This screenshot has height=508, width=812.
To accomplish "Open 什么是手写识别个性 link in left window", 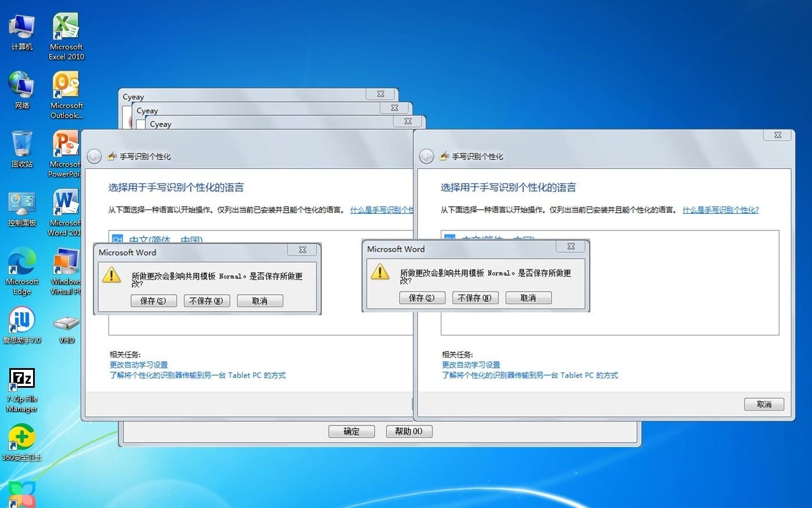I will click(382, 210).
